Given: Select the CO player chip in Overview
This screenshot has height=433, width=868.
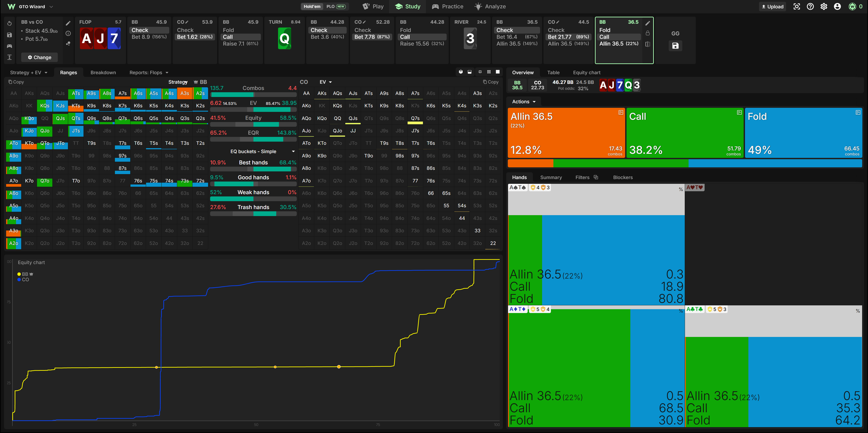Looking at the screenshot, I should point(537,85).
